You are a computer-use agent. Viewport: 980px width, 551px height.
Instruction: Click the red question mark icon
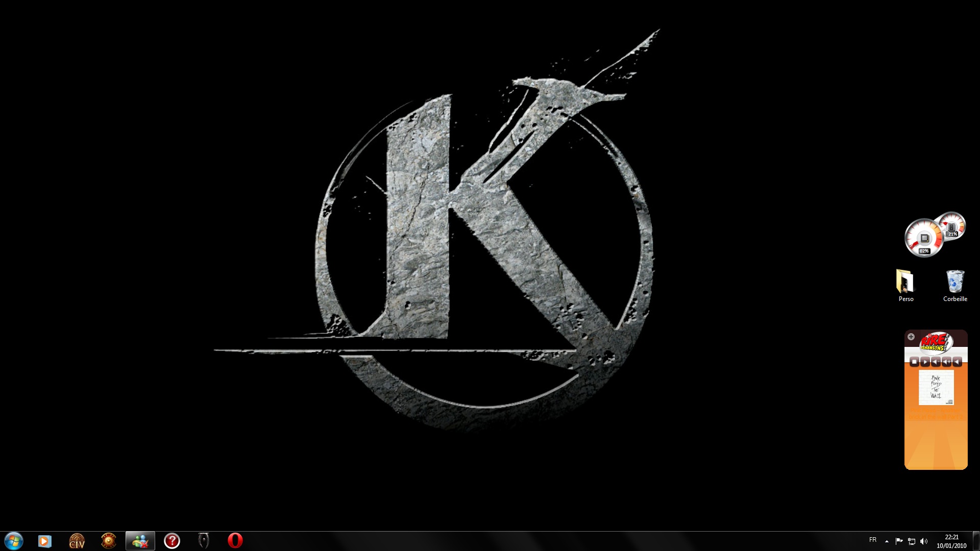(x=172, y=541)
